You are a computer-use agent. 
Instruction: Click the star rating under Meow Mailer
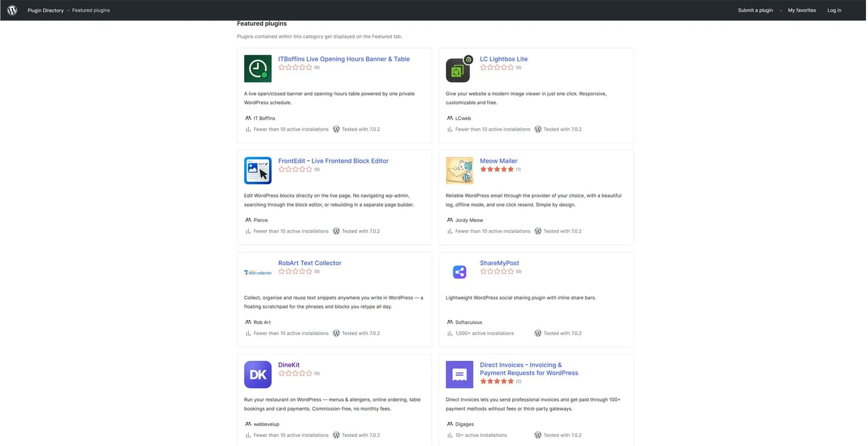coord(497,169)
